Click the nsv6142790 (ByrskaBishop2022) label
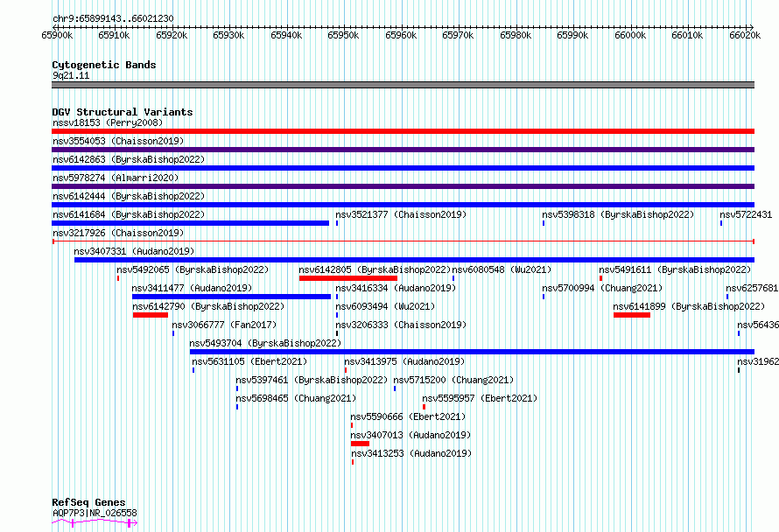The width and height of the screenshot is (779, 532). (208, 306)
